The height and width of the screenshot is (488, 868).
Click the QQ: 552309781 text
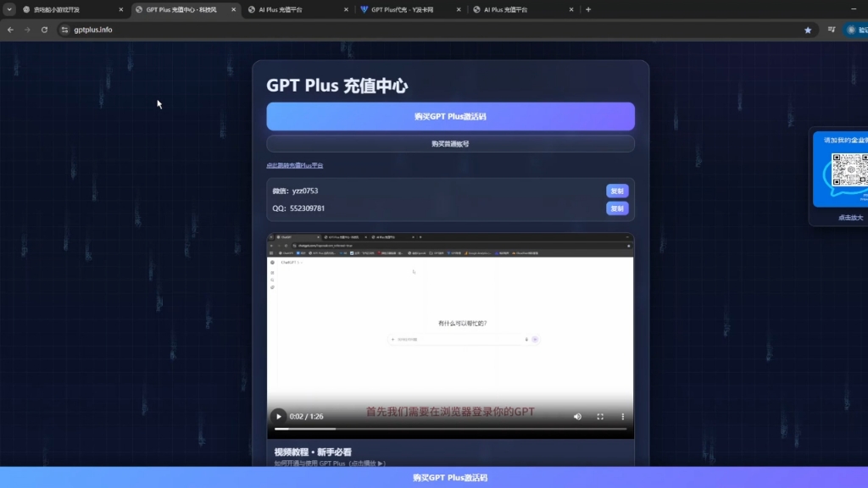[298, 208]
